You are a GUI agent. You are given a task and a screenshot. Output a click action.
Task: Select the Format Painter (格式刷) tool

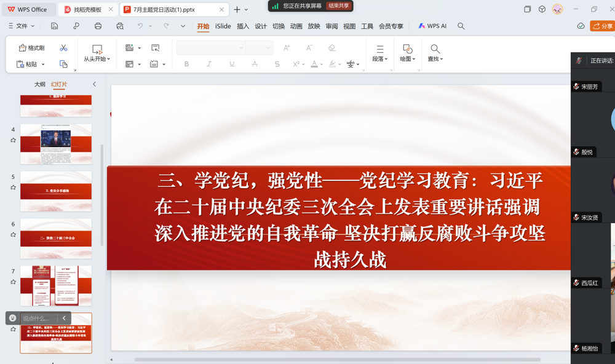[x=29, y=48]
